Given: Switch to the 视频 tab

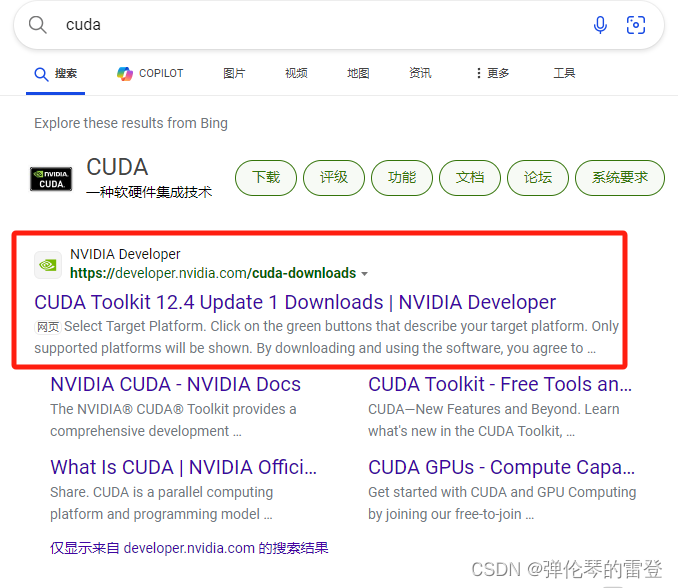Looking at the screenshot, I should [x=296, y=73].
